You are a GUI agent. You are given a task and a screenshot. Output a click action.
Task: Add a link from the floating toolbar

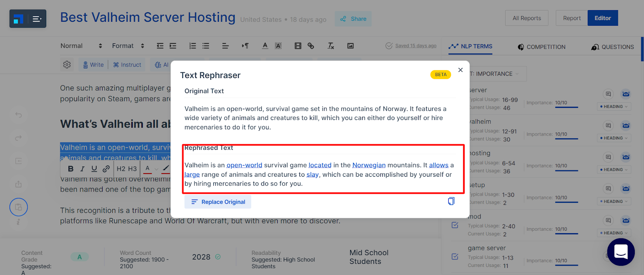(x=106, y=169)
